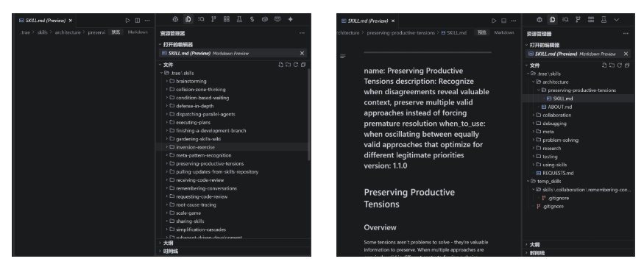Expand the defense-in-depth folder
The image size is (644, 267).
click(232, 106)
